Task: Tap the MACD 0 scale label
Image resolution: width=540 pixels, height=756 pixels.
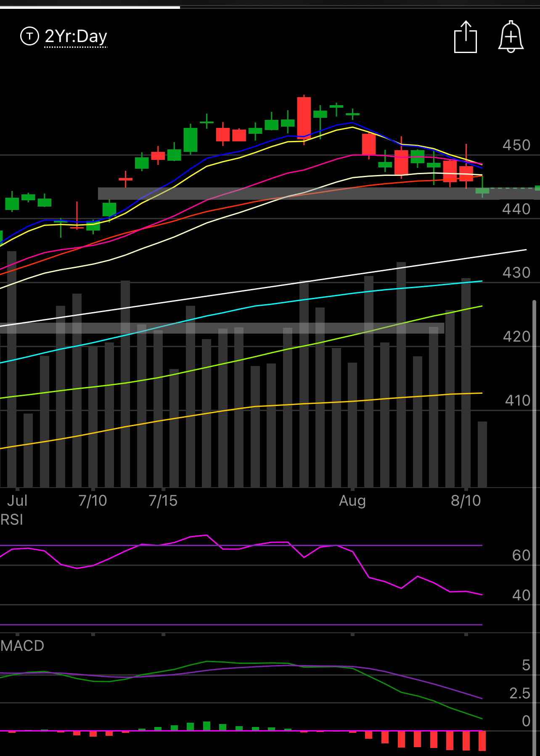Action: click(x=526, y=721)
